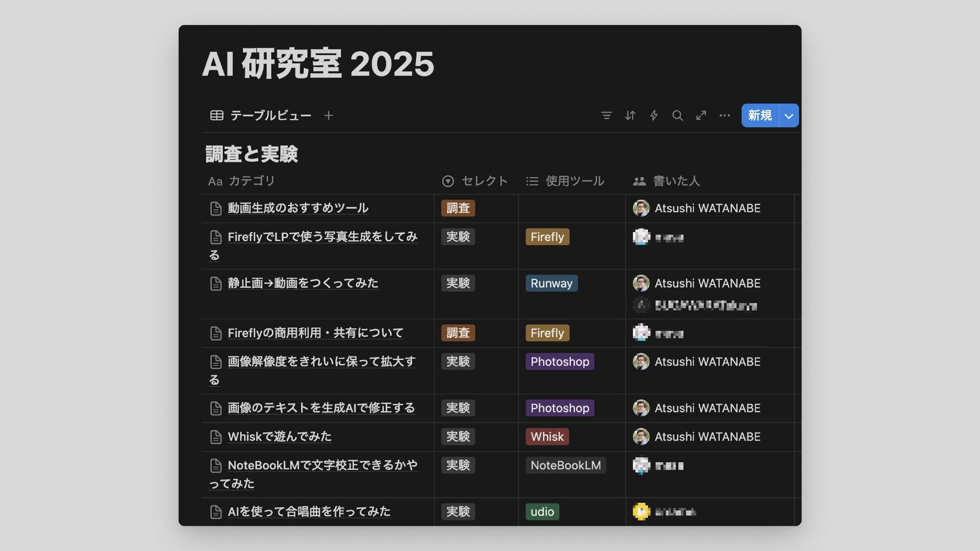Open 静止画→動画をつくってみた page

coord(303,283)
